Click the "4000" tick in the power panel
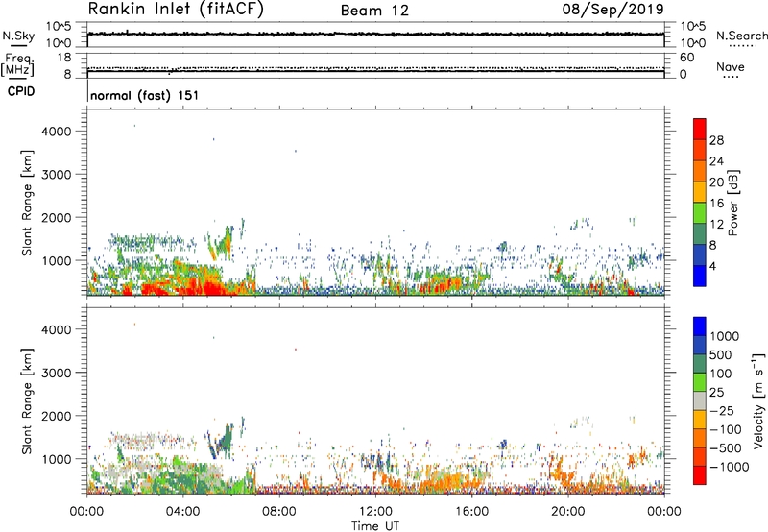Viewport: 768px width, 532px height. (57, 132)
